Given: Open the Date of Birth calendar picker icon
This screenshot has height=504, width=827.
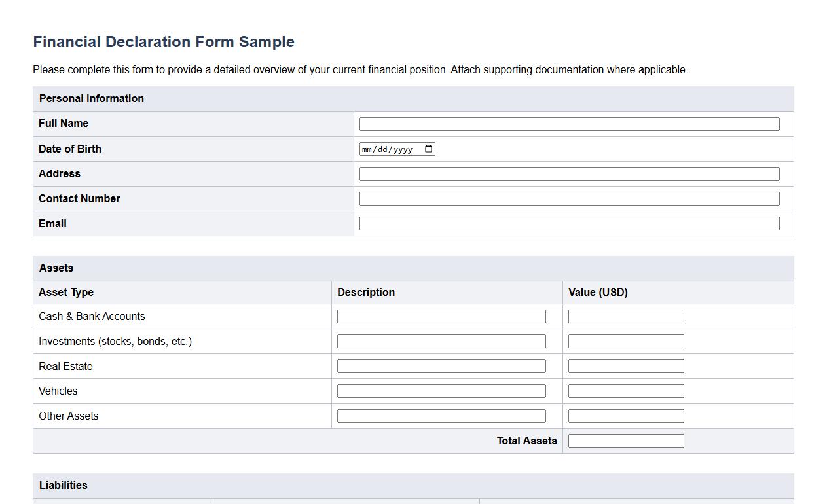Looking at the screenshot, I should (428, 149).
